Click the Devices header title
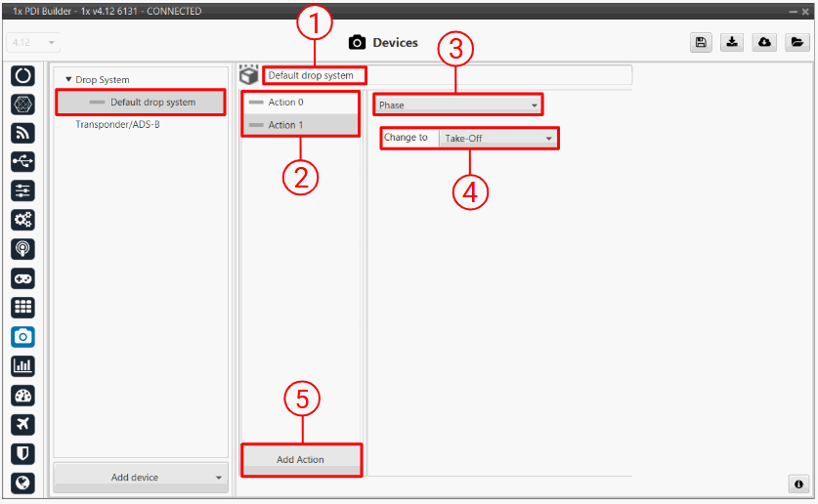The height and width of the screenshot is (504, 818). click(x=395, y=43)
